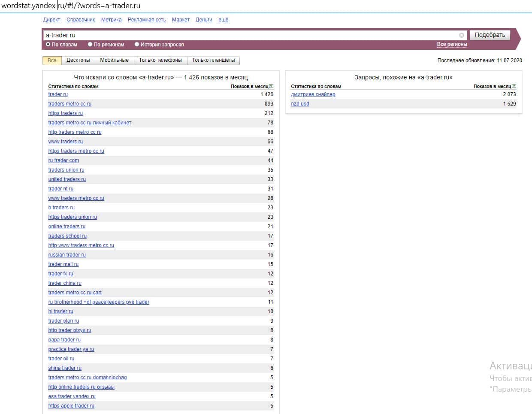This screenshot has width=532, height=414.
Task: Click the 'traders metro cc ru' query link
Action: 70,104
